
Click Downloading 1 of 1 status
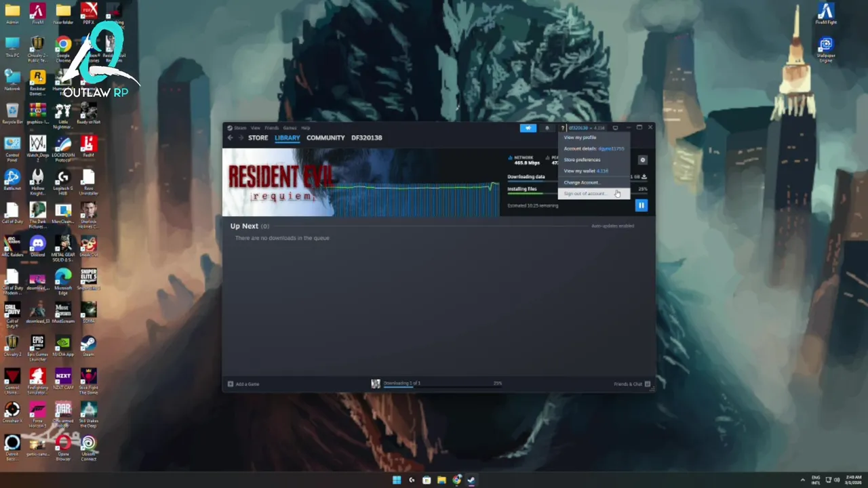tap(402, 383)
